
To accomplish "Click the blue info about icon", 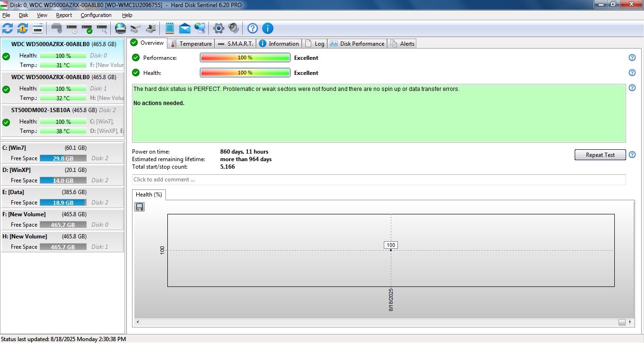I will [268, 28].
